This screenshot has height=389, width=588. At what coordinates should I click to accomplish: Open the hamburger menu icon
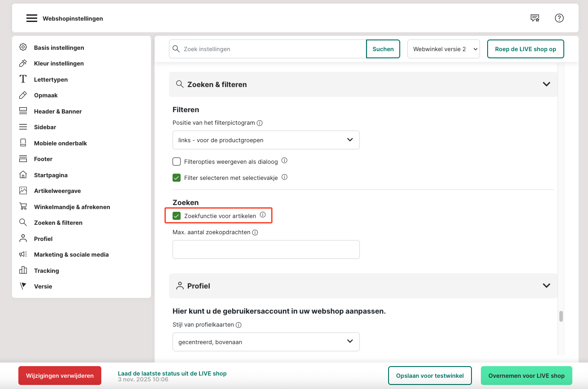pyautogui.click(x=31, y=18)
